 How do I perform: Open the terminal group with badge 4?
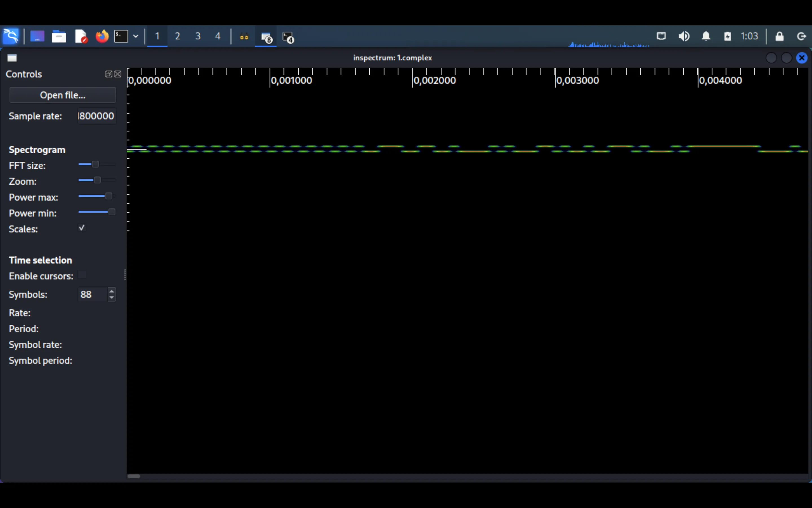click(x=288, y=37)
